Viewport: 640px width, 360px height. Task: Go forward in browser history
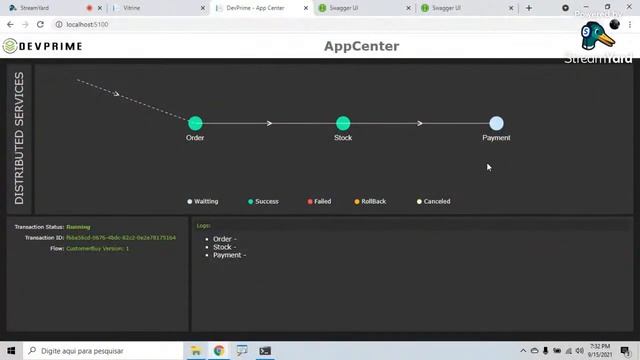point(25,24)
